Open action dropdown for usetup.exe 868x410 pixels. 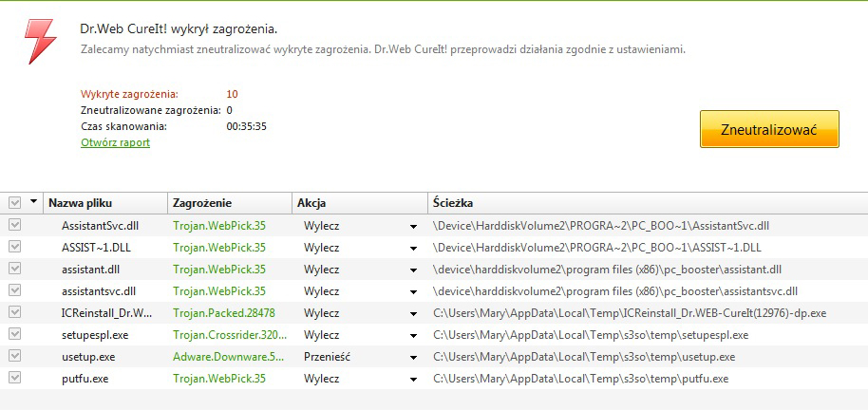coord(413,358)
